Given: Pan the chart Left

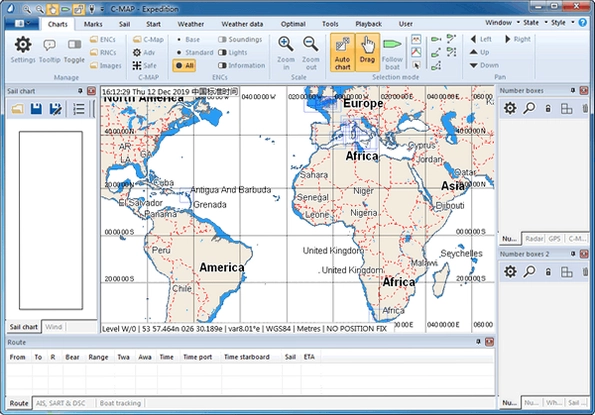Looking at the screenshot, I should point(481,39).
